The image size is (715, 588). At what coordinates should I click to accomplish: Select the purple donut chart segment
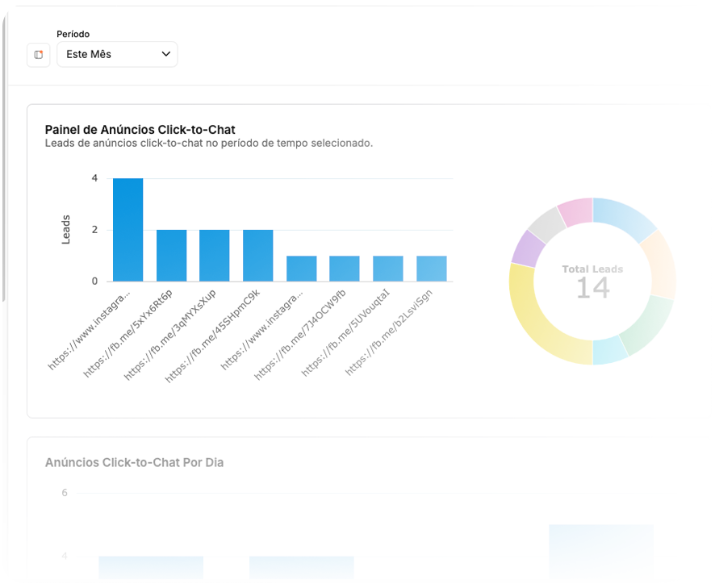(x=525, y=246)
